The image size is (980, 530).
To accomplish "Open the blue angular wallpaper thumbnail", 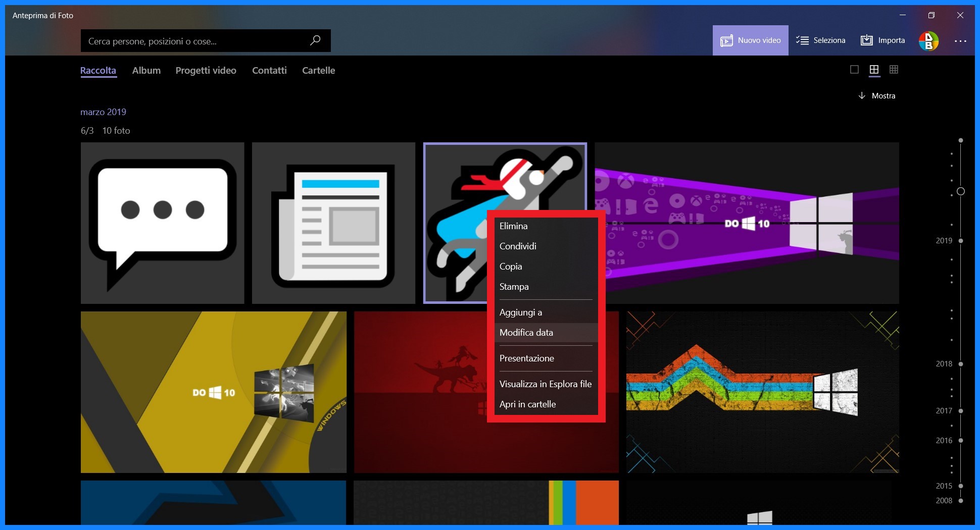I will pos(214,503).
